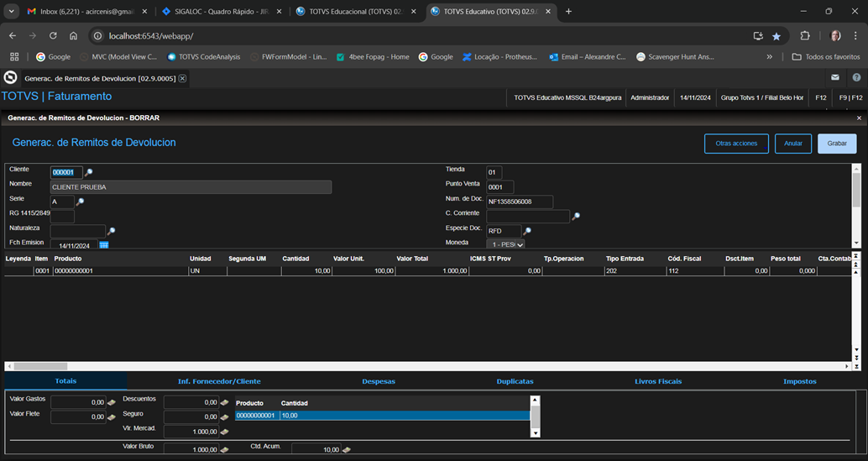Screen dimensions: 868x461
Task: Click the Grabar button
Action: click(837, 144)
